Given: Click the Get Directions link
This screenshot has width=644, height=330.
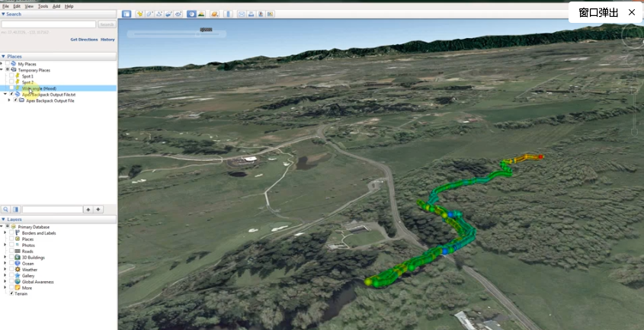Looking at the screenshot, I should 84,39.
